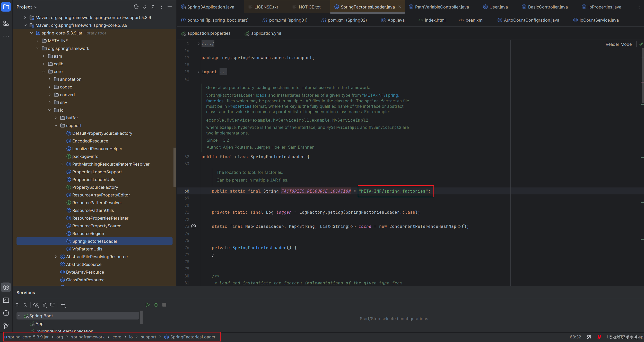Switch to PathVariableController.java tab
The width and height of the screenshot is (644, 342).
tap(439, 7)
